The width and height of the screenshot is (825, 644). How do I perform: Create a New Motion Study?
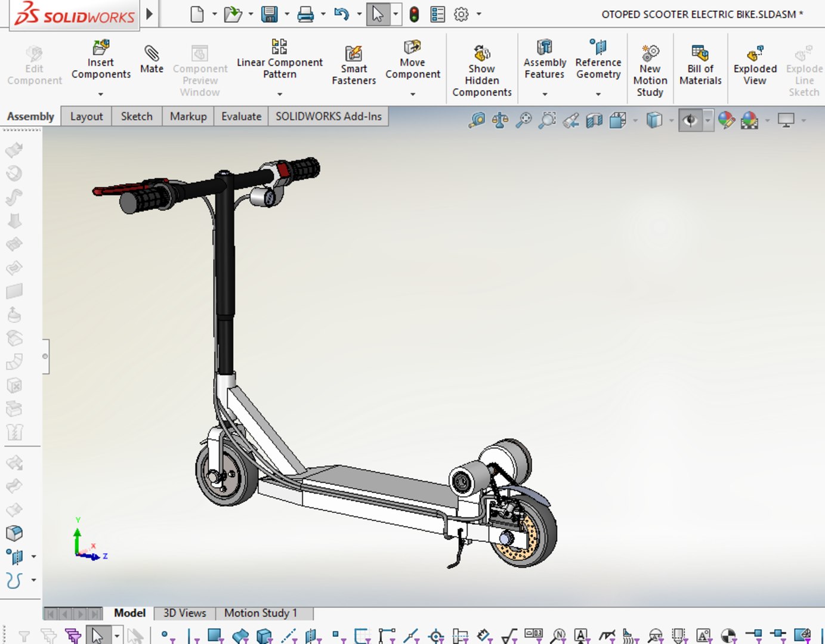pyautogui.click(x=650, y=71)
